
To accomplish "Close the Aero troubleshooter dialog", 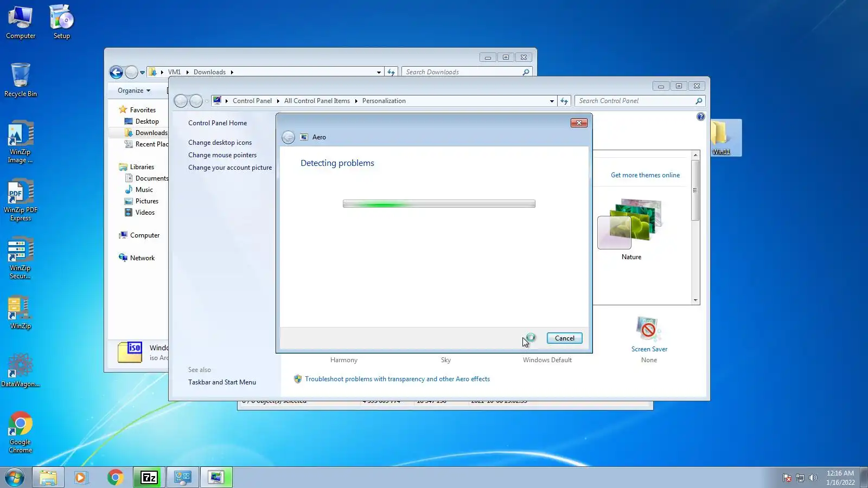I will [x=579, y=123].
